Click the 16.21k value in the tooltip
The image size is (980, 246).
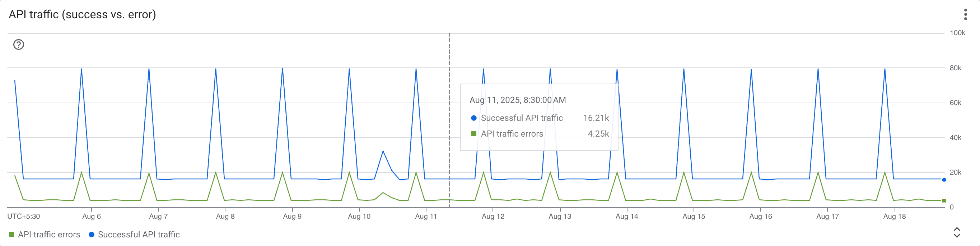[596, 118]
